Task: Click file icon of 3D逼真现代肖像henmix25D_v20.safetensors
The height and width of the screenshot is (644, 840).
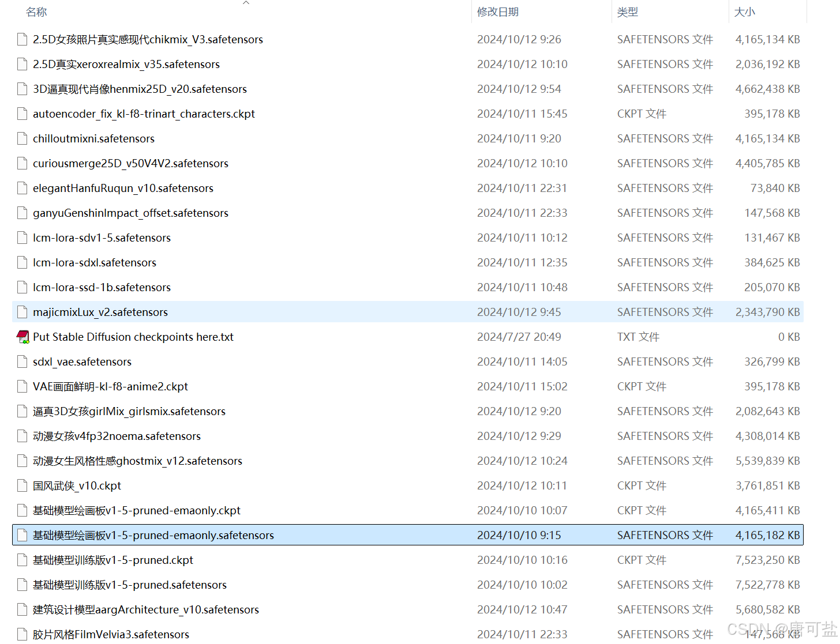Action: click(x=22, y=89)
